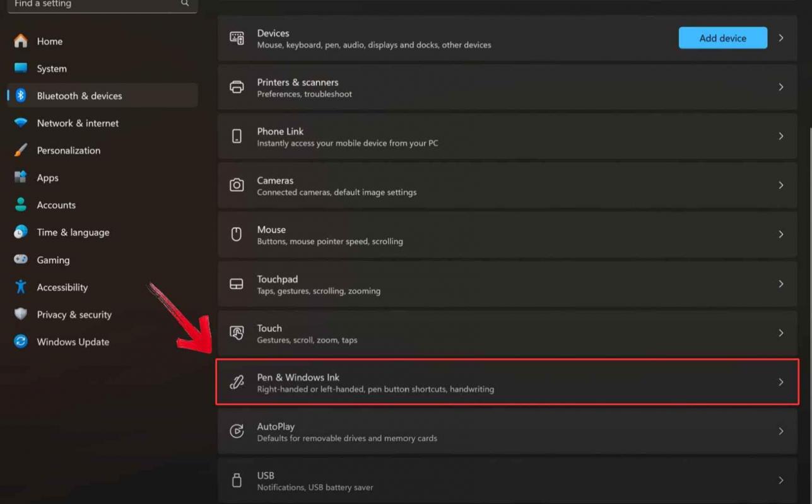812x504 pixels.
Task: Click the Time & language globe icon
Action: [21, 232]
